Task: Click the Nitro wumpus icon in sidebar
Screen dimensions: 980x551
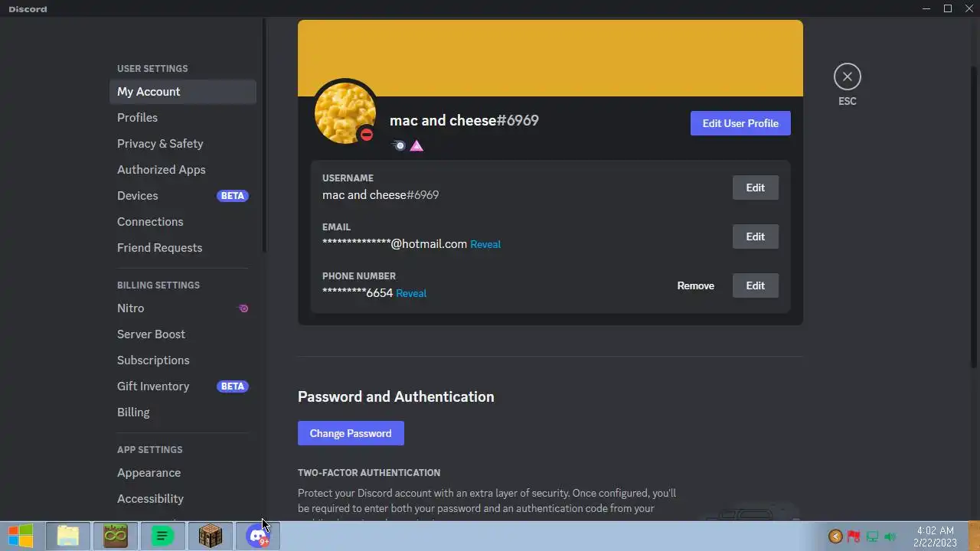Action: 243,308
